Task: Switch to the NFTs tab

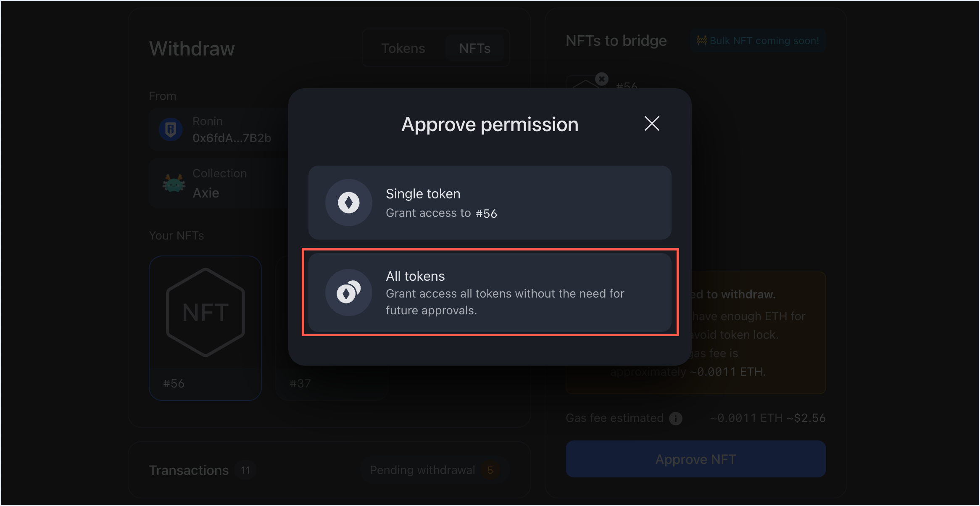Action: tap(475, 48)
